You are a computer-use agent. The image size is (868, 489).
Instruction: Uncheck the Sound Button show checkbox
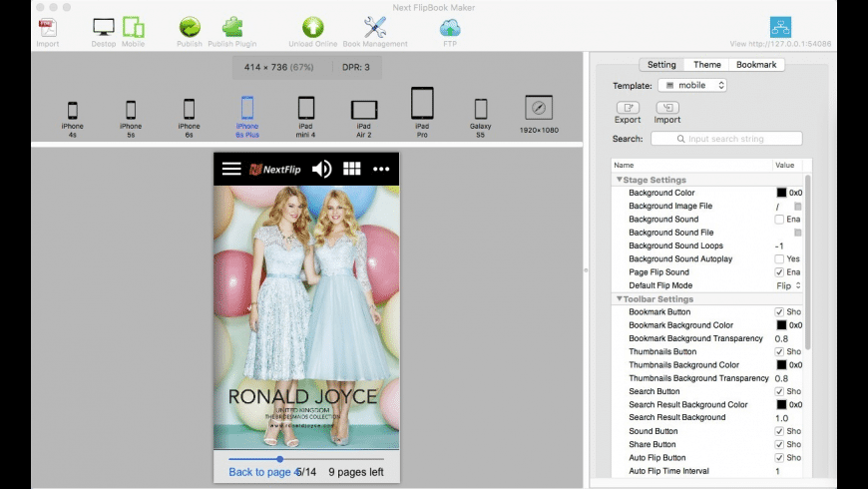pyautogui.click(x=779, y=431)
